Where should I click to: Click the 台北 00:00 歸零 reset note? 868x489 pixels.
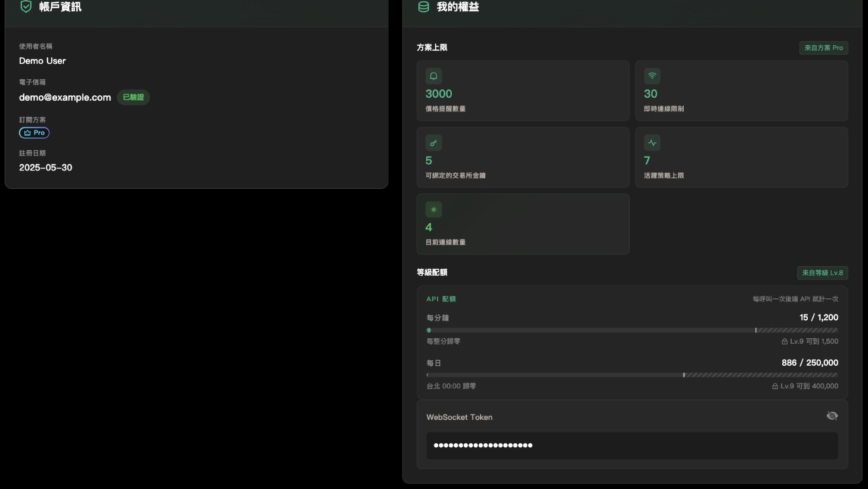pyautogui.click(x=451, y=387)
